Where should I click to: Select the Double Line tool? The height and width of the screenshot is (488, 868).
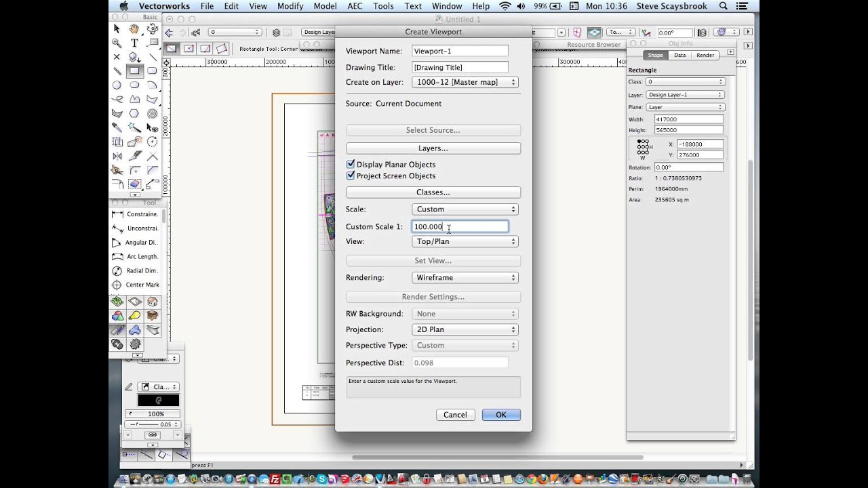[x=117, y=70]
